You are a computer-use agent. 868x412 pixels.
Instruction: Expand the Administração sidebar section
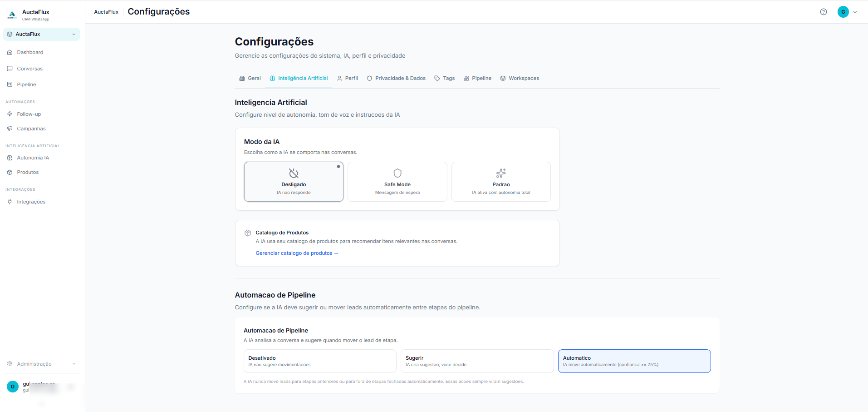click(41, 364)
